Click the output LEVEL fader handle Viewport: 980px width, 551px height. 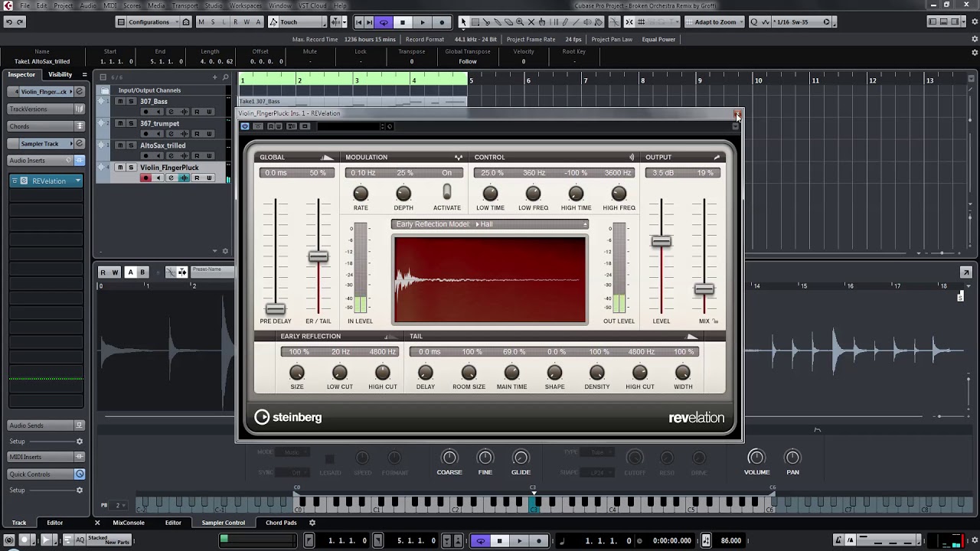661,242
